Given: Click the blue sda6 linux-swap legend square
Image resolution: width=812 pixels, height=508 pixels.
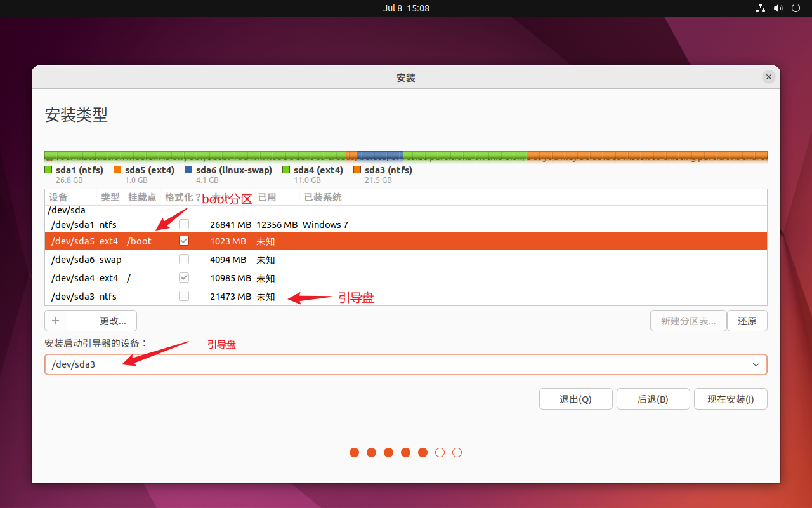Looking at the screenshot, I should click(x=188, y=170).
